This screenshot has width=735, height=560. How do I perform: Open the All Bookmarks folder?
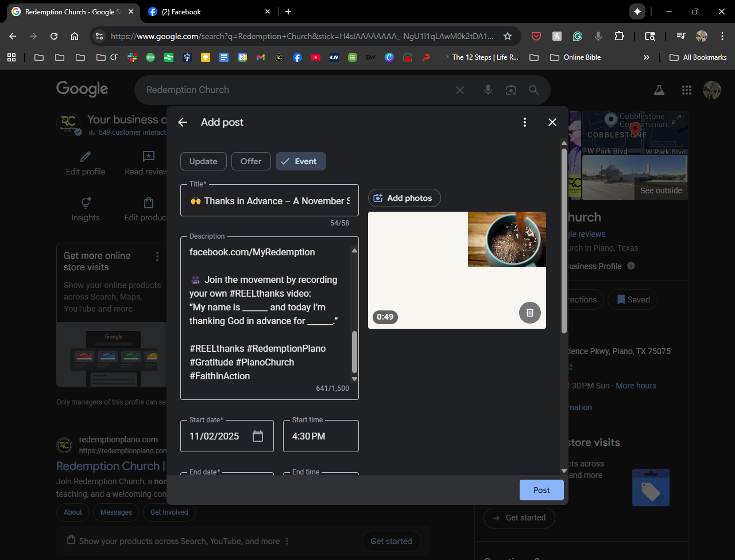click(698, 57)
